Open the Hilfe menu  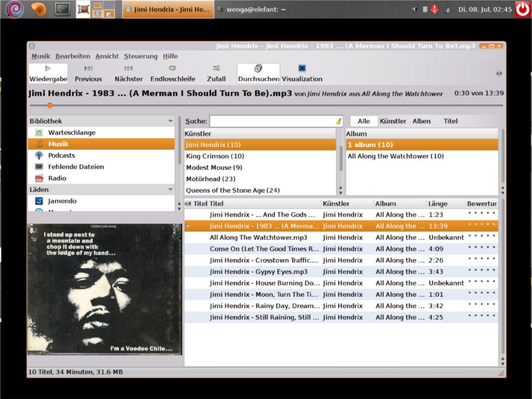pyautogui.click(x=170, y=56)
